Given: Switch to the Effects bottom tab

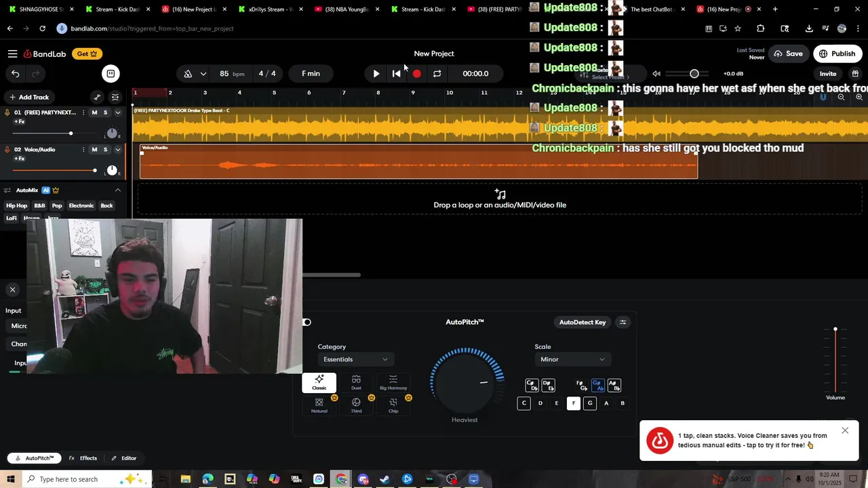Looking at the screenshot, I should [83, 458].
